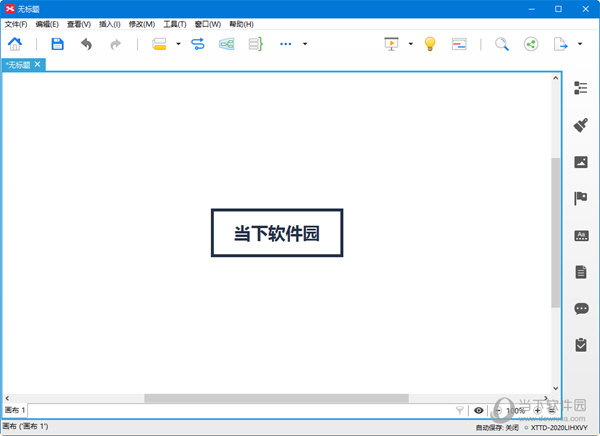Open the 帮助(H) menu
The width and height of the screenshot is (600, 436).
241,24
